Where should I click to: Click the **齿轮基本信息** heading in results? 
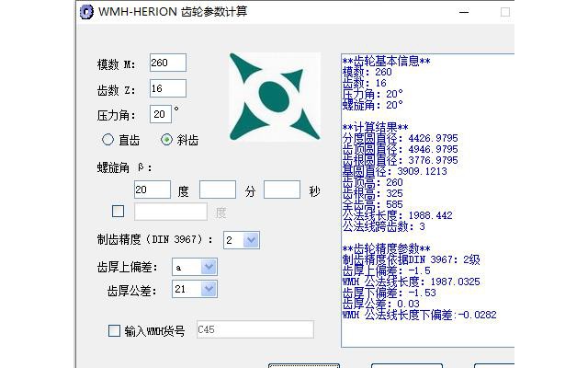(386, 61)
